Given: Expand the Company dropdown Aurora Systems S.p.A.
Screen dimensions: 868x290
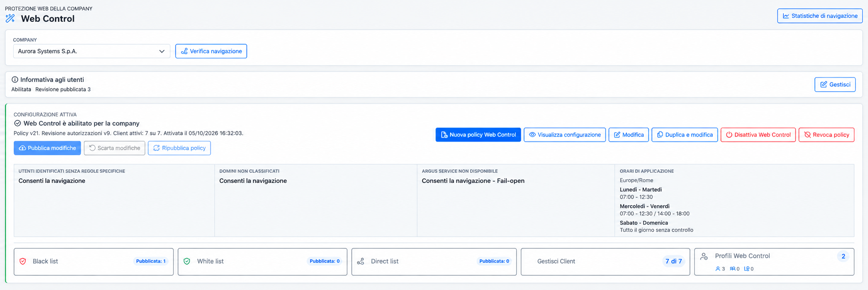Looking at the screenshot, I should [x=92, y=51].
